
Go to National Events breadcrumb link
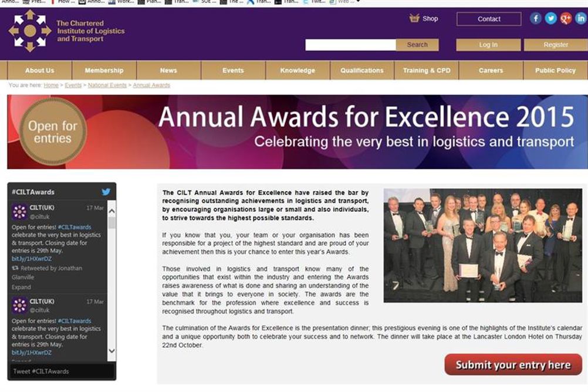(107, 85)
